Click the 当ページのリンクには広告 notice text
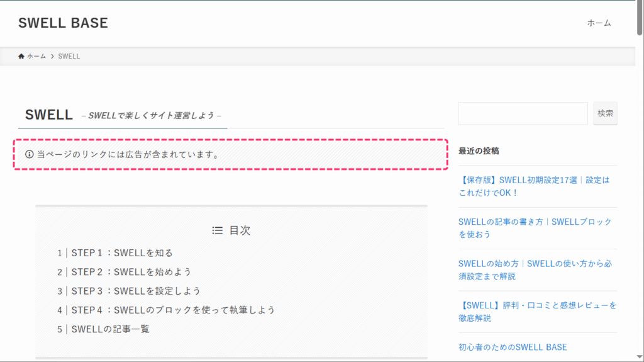644x362 pixels. (128, 154)
